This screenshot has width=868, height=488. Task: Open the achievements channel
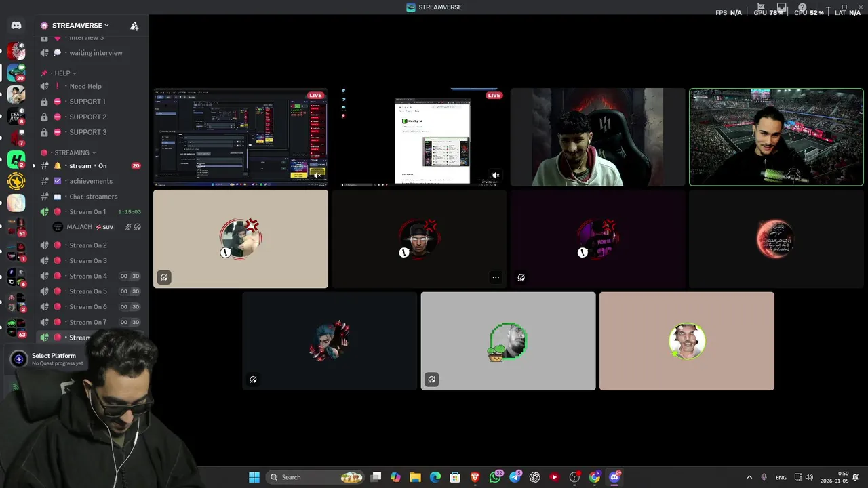[x=90, y=181]
